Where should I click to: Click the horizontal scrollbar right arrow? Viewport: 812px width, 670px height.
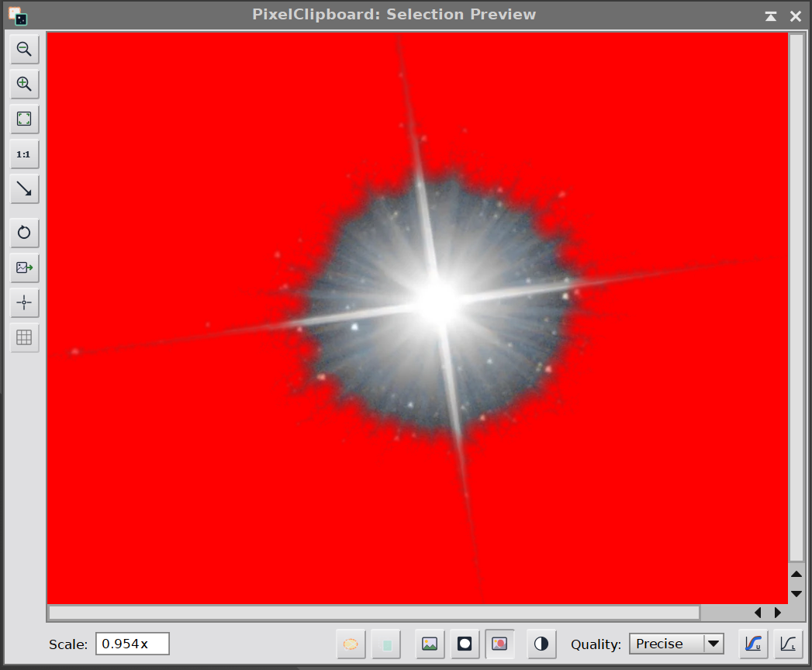(778, 613)
